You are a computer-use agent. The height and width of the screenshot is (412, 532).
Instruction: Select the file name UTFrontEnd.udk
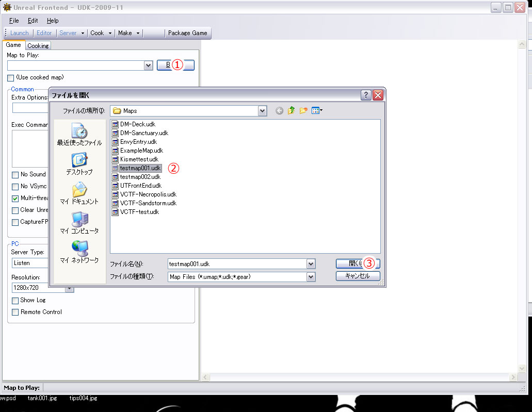pos(141,186)
